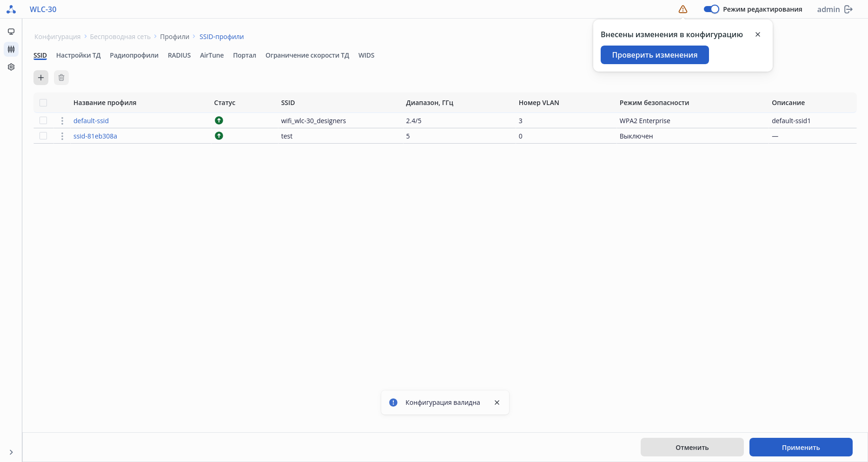Open the three-dot menu for default-ssid
Viewport: 868px width, 462px height.
(62, 121)
